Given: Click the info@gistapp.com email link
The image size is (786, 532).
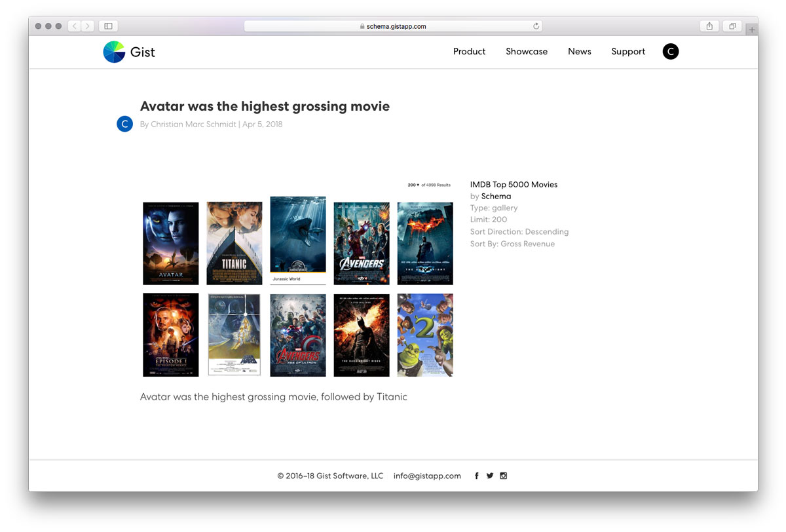Looking at the screenshot, I should 427,476.
